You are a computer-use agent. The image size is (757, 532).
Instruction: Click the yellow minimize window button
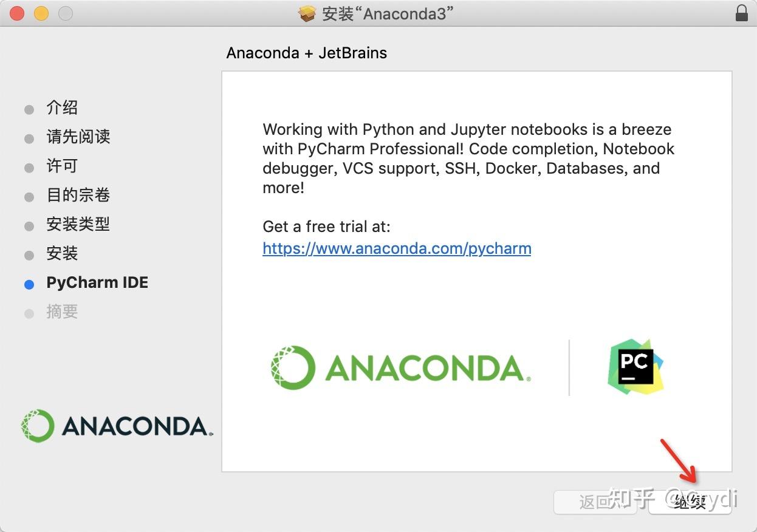[x=41, y=13]
